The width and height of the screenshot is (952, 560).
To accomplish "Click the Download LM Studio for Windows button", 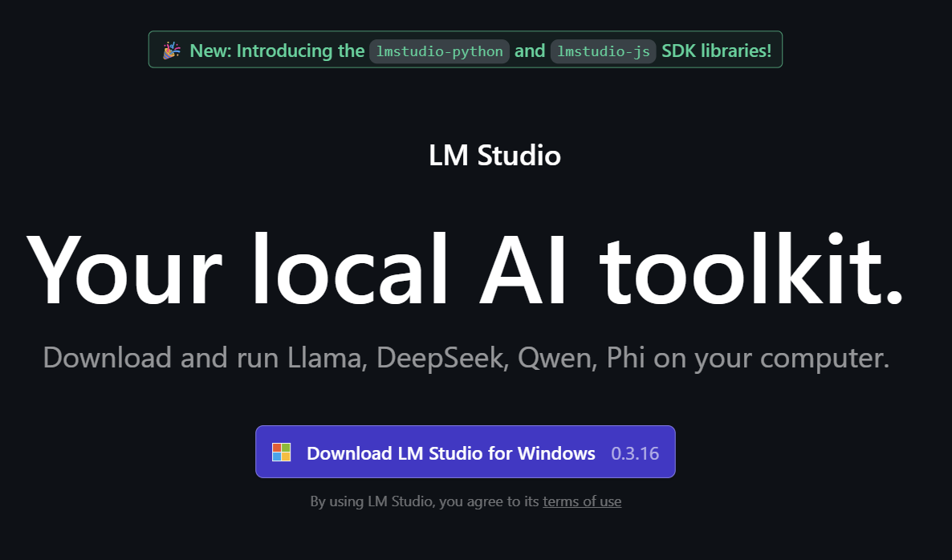I will click(465, 452).
